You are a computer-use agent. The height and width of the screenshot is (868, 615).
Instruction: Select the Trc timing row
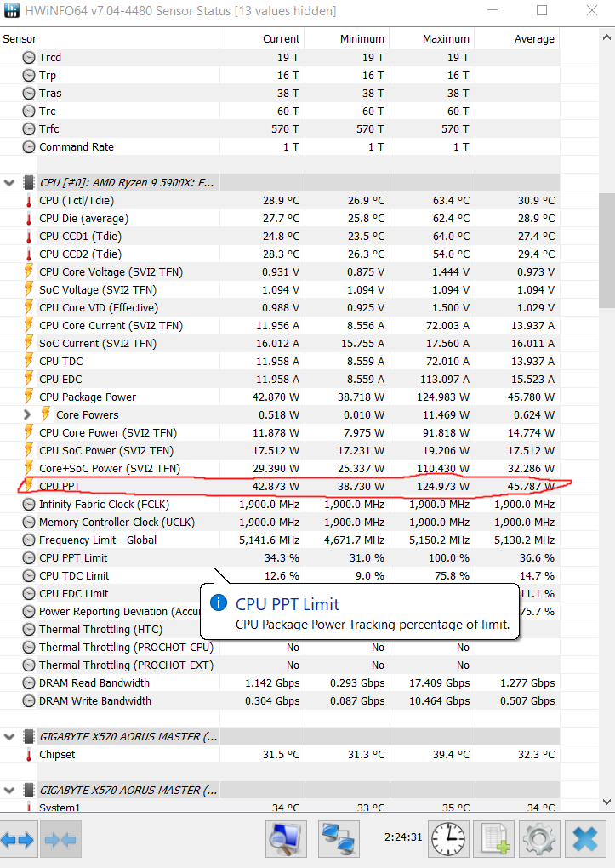[280, 111]
